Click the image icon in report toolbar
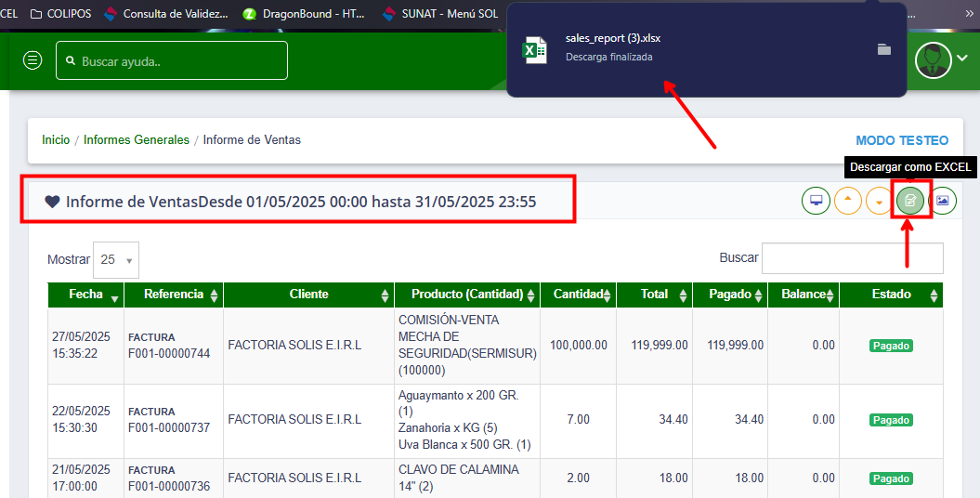Screen dimensions: 980x498 [942, 201]
